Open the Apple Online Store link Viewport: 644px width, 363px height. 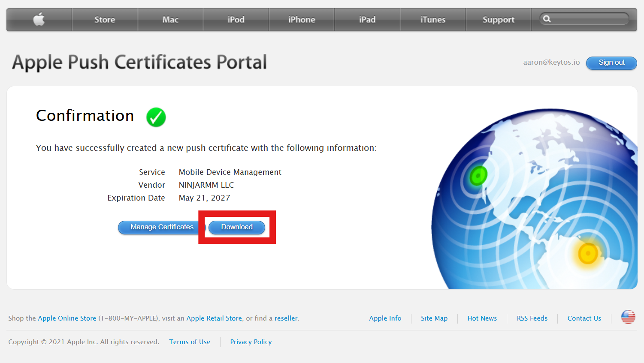click(x=67, y=318)
